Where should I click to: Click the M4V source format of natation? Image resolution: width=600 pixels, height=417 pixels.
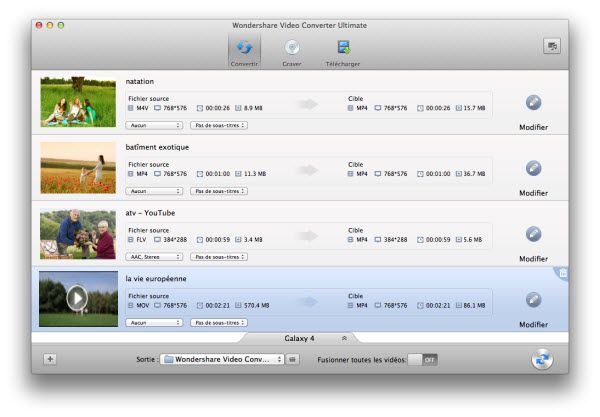142,108
